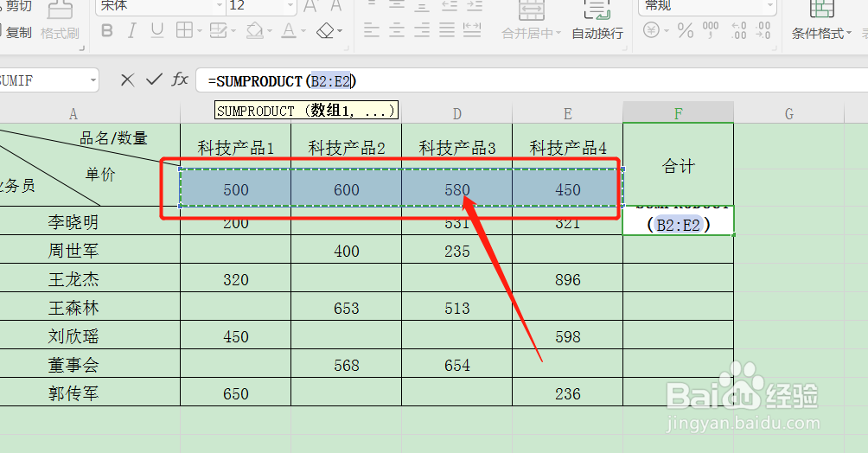The width and height of the screenshot is (868, 453).
Task: Select column F header
Action: click(678, 113)
